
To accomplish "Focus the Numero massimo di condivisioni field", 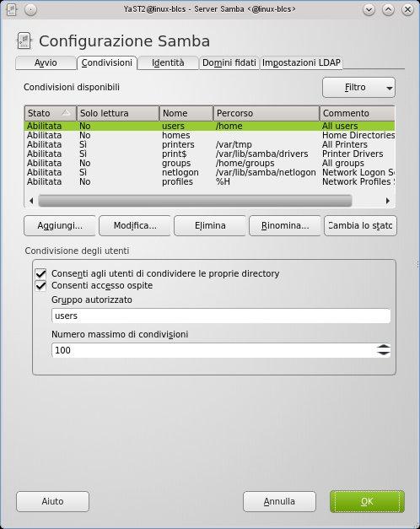I will click(214, 350).
